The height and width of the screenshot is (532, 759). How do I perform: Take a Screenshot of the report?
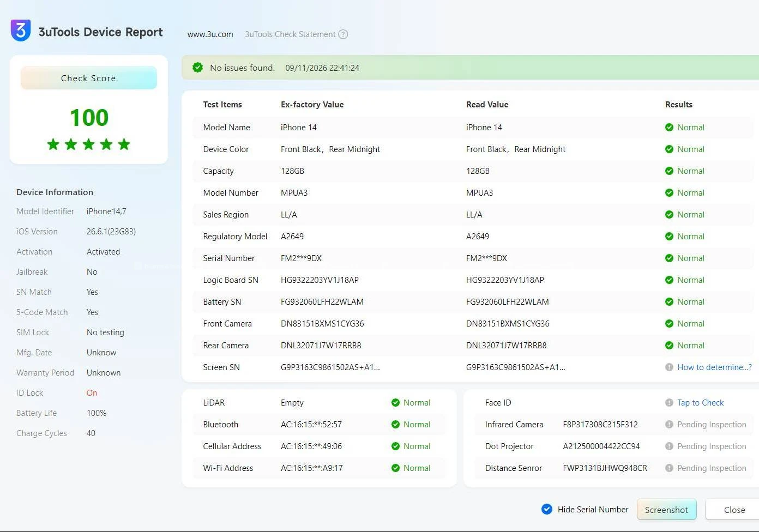[666, 510]
